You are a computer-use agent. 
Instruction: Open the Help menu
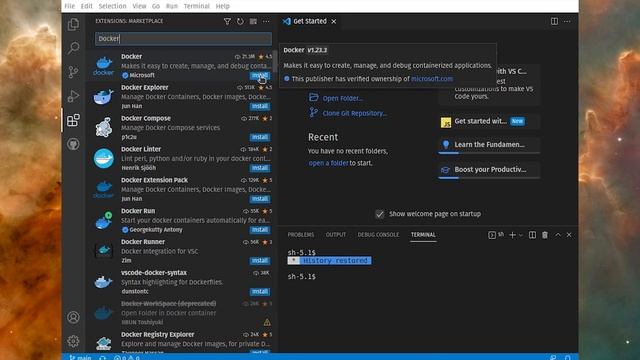click(x=222, y=6)
